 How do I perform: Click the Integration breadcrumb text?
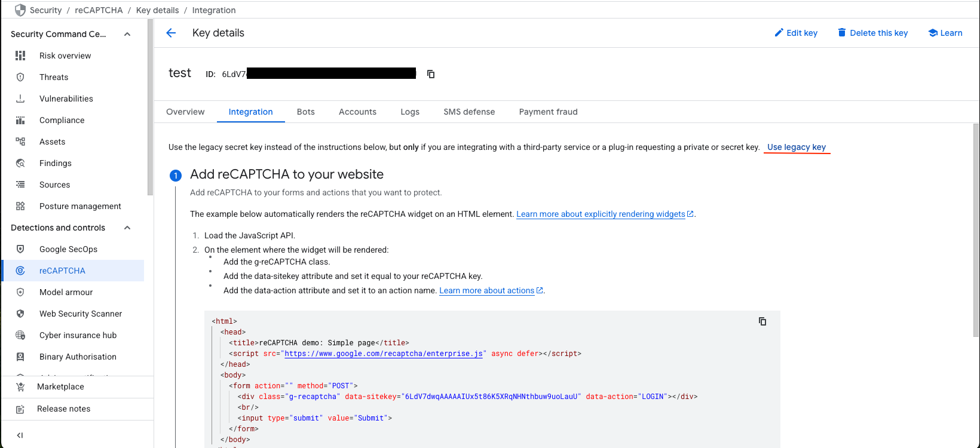[214, 10]
